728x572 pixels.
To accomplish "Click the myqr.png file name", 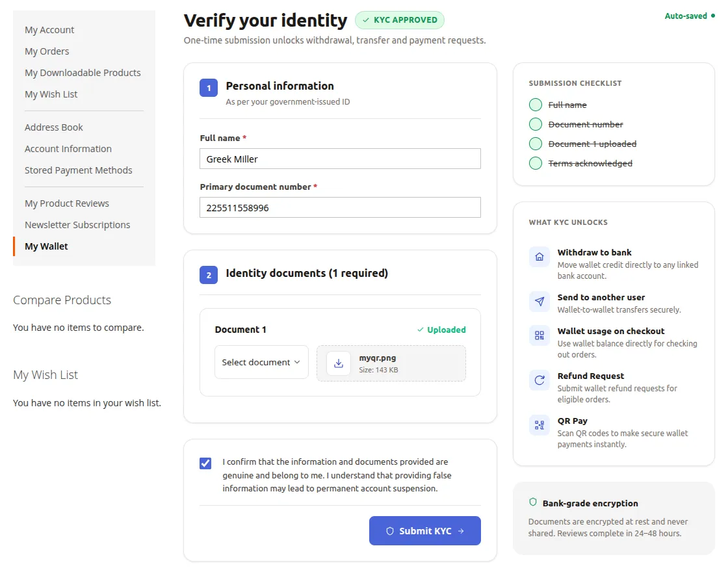I will [x=378, y=358].
